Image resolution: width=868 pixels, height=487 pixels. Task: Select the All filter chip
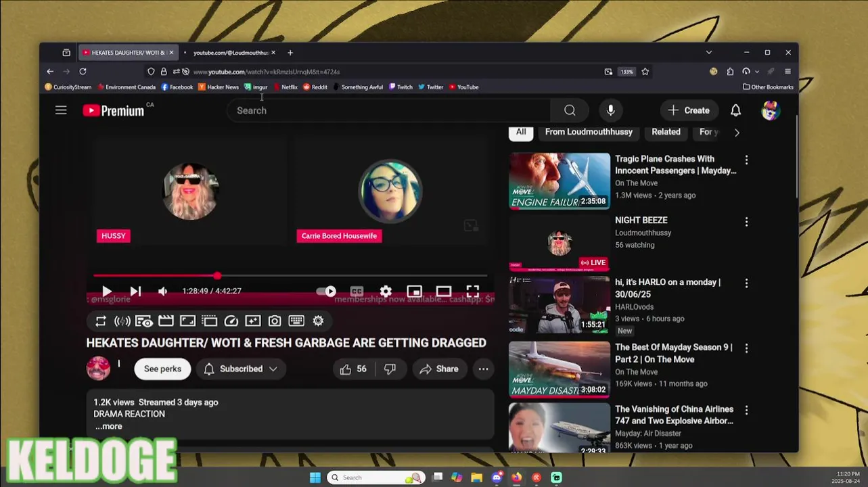click(521, 132)
